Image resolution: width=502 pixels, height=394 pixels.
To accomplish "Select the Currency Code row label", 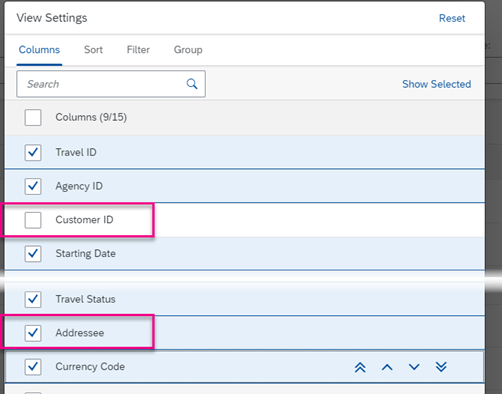I will coord(90,367).
